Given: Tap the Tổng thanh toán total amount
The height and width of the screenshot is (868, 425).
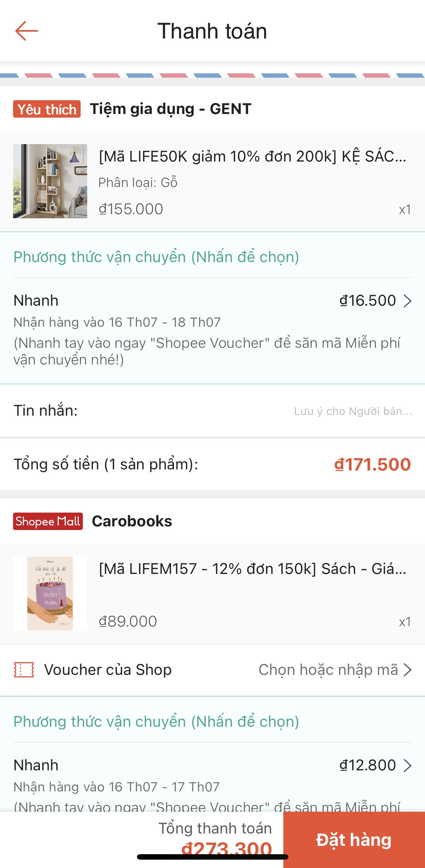Looking at the screenshot, I should tap(226, 848).
